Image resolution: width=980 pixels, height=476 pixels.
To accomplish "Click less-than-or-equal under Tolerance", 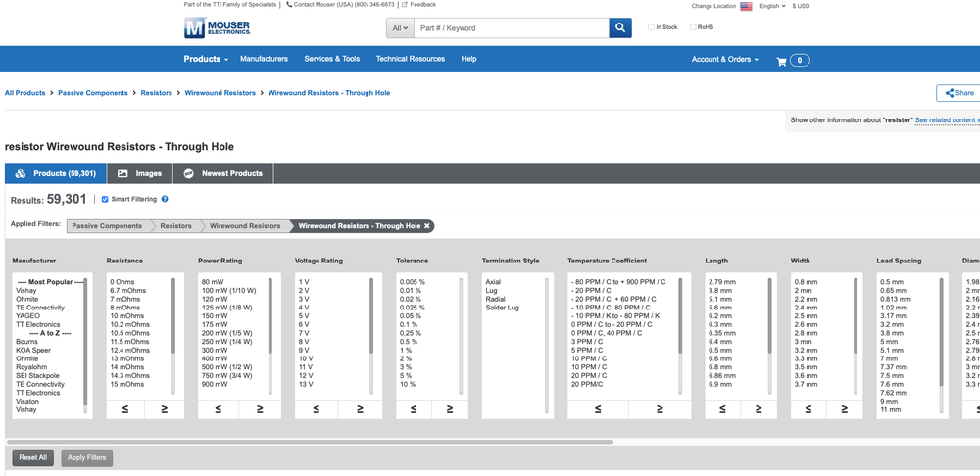I will coord(414,409).
